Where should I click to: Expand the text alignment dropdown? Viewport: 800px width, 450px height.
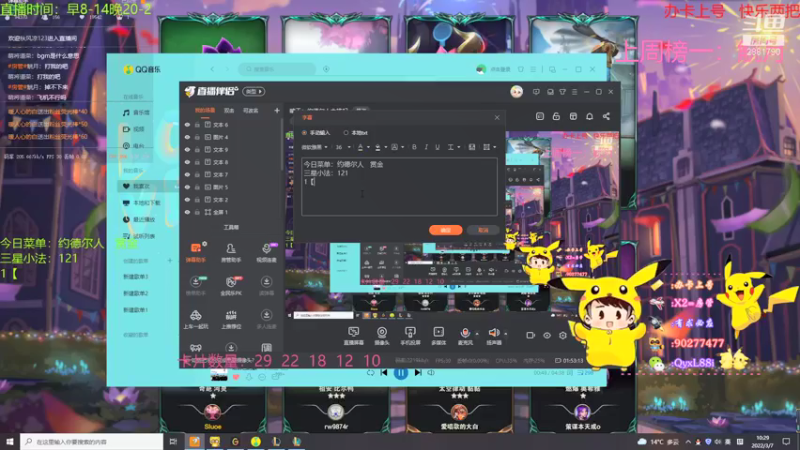pyautogui.click(x=494, y=147)
